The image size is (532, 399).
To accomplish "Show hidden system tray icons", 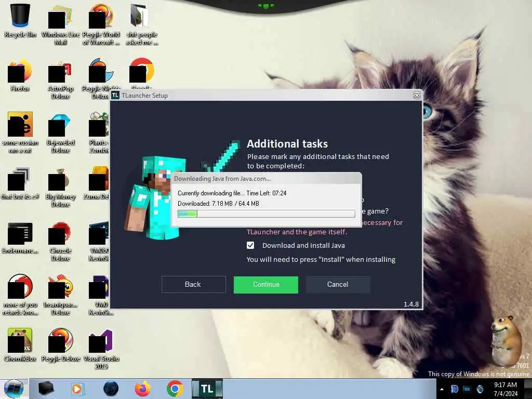I will 442,389.
